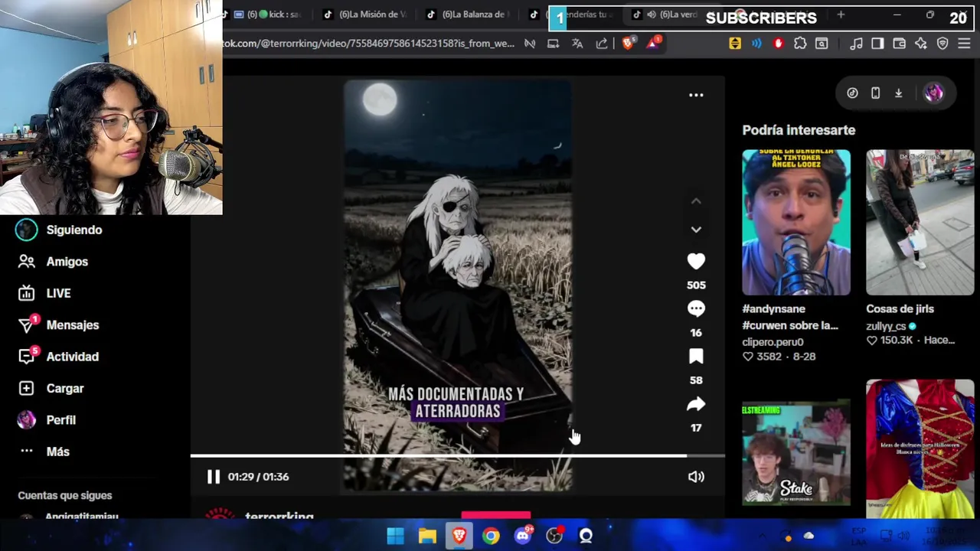The height and width of the screenshot is (551, 980).
Task: Open Brave VPN shield icon
Action: point(942,44)
